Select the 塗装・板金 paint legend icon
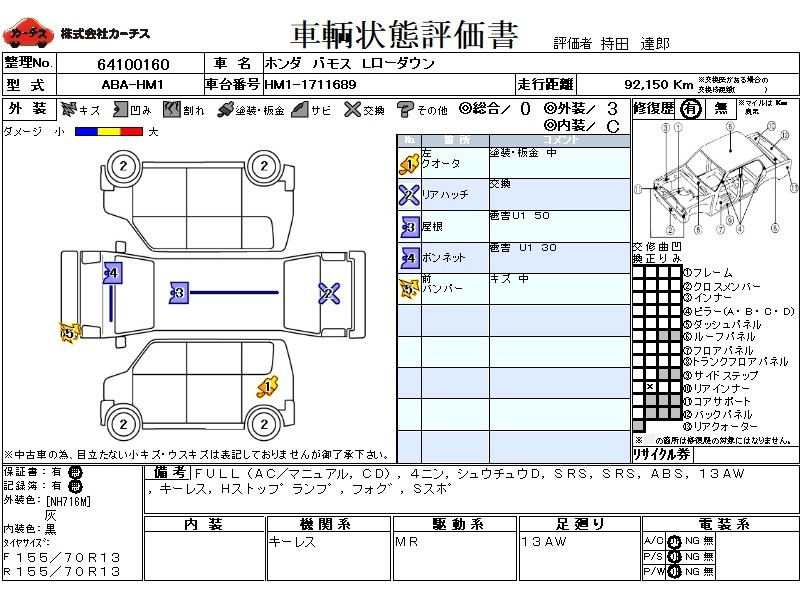800x600 pixels. (226, 110)
